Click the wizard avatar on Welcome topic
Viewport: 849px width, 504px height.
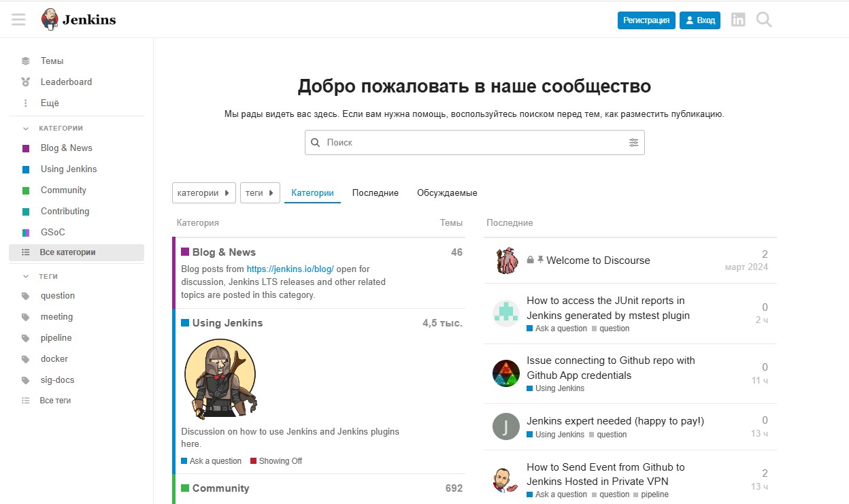[x=505, y=261]
